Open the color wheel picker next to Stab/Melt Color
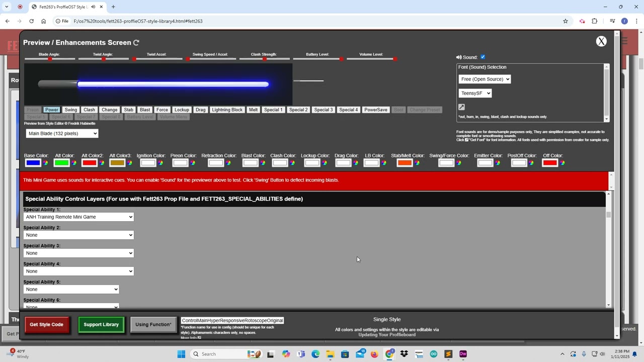Screen dimensions: 644x362 click(418, 163)
